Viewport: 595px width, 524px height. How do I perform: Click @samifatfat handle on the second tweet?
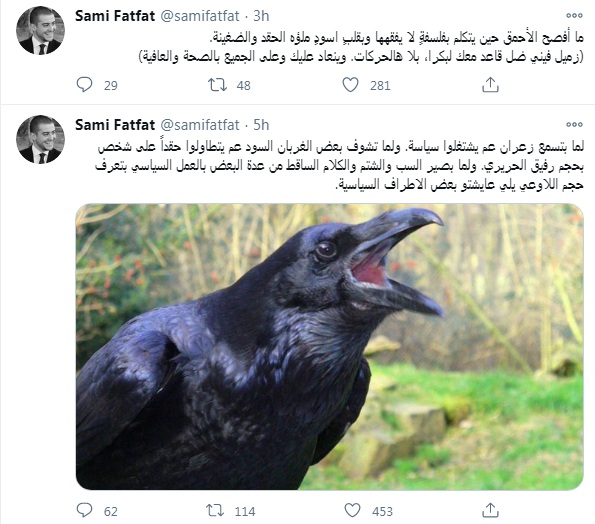pyautogui.click(x=200, y=124)
